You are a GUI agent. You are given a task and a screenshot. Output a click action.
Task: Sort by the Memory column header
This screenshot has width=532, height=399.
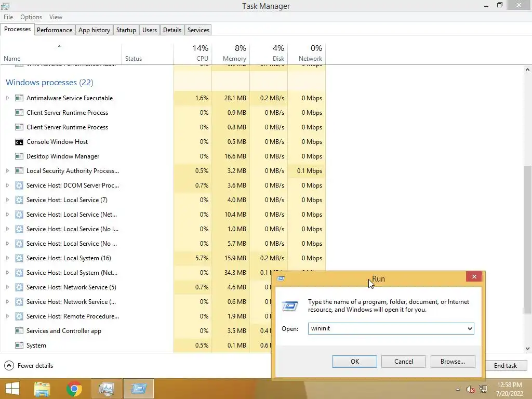[231, 54]
